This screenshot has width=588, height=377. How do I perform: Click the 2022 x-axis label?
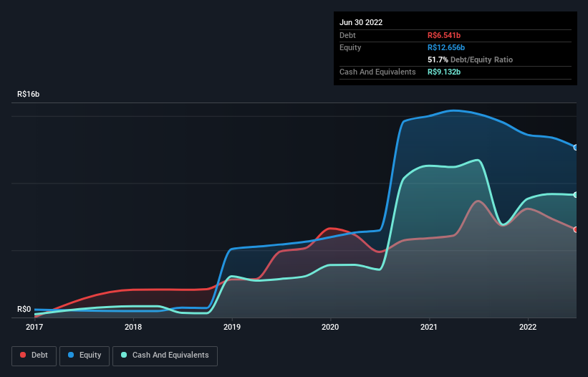(528, 327)
